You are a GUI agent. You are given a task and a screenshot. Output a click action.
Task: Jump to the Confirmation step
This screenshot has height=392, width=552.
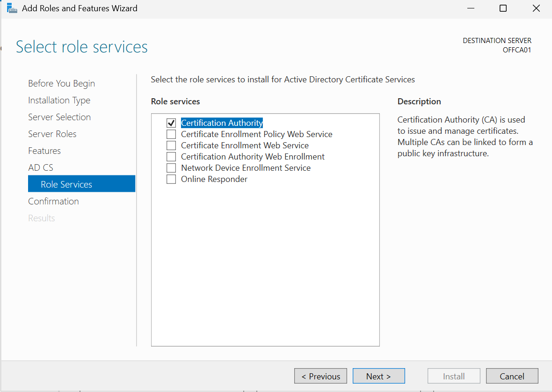click(x=53, y=202)
